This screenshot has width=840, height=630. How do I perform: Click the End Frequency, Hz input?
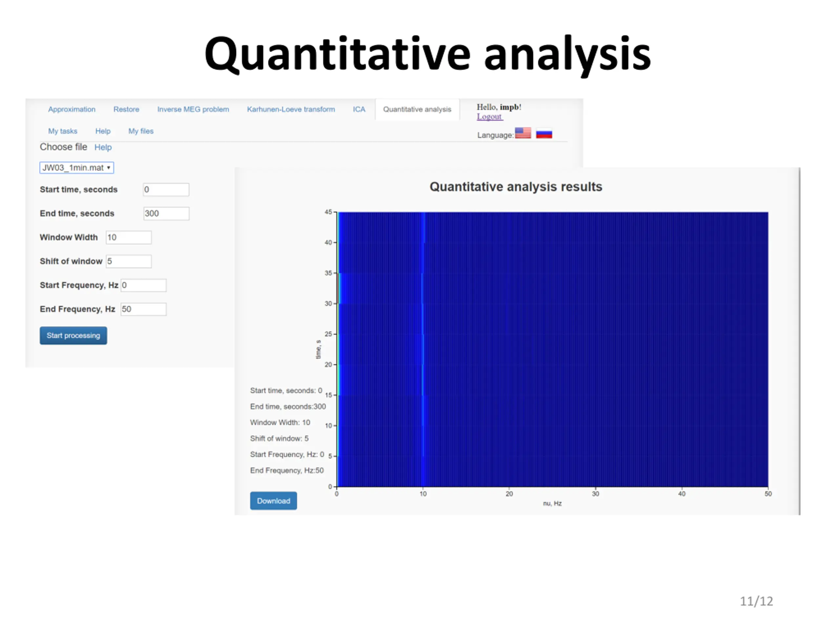pyautogui.click(x=143, y=309)
